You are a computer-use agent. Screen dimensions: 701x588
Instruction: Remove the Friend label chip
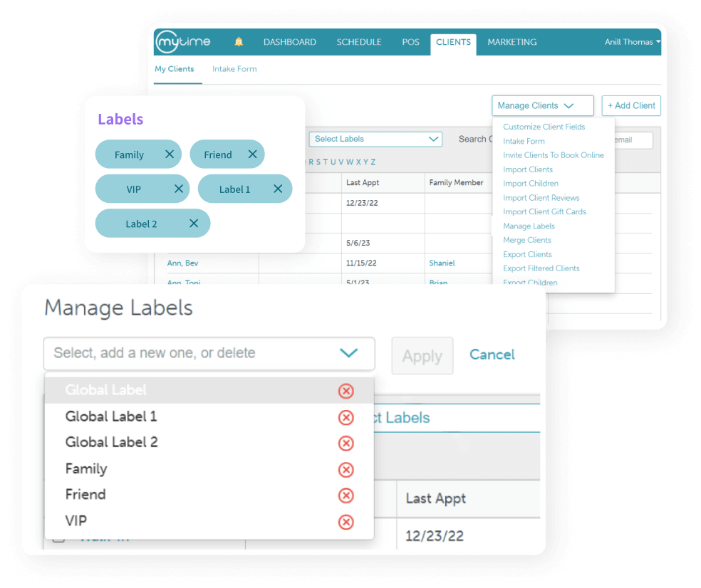253,154
